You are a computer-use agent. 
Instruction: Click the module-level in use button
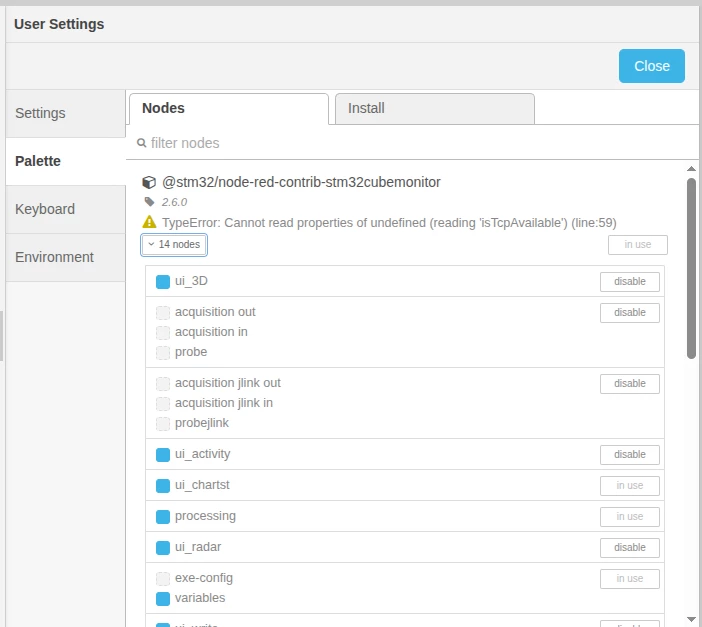point(638,245)
